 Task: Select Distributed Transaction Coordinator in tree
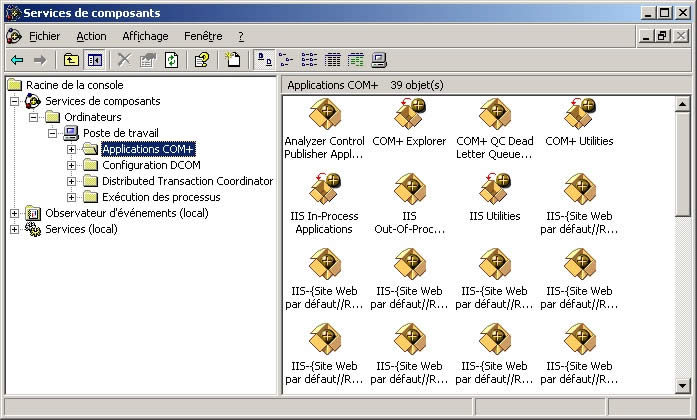click(x=187, y=181)
